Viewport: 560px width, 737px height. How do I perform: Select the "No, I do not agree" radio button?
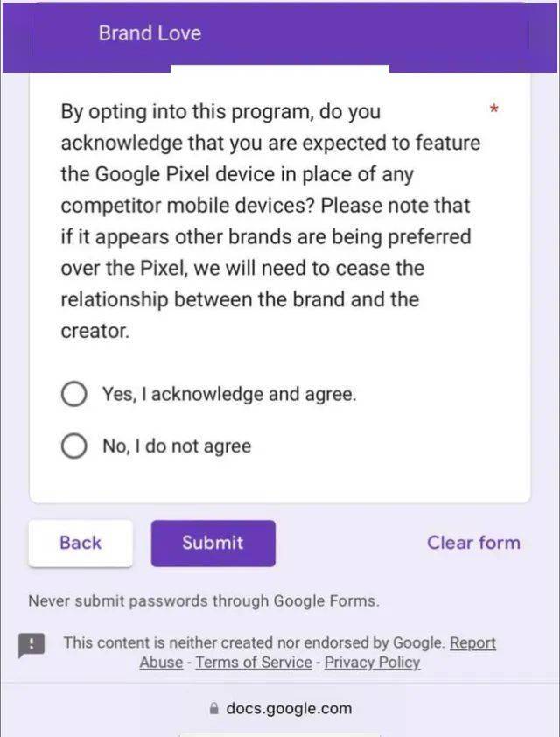pyautogui.click(x=73, y=446)
